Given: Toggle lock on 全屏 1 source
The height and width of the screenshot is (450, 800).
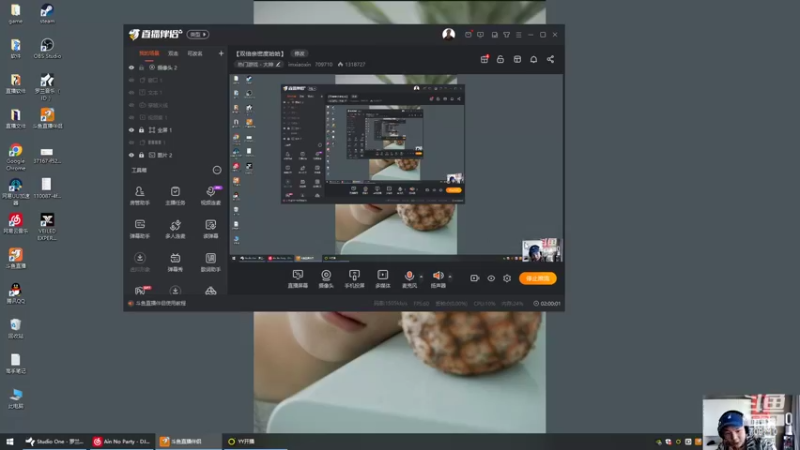Looking at the screenshot, I should pyautogui.click(x=141, y=130).
